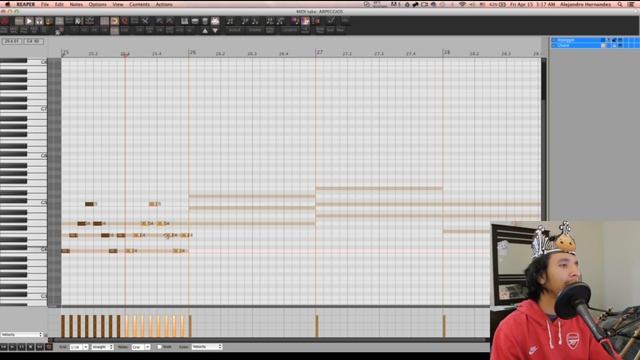Jump to end in bottom transport
Viewport: 640px width, 360px height.
[40, 347]
